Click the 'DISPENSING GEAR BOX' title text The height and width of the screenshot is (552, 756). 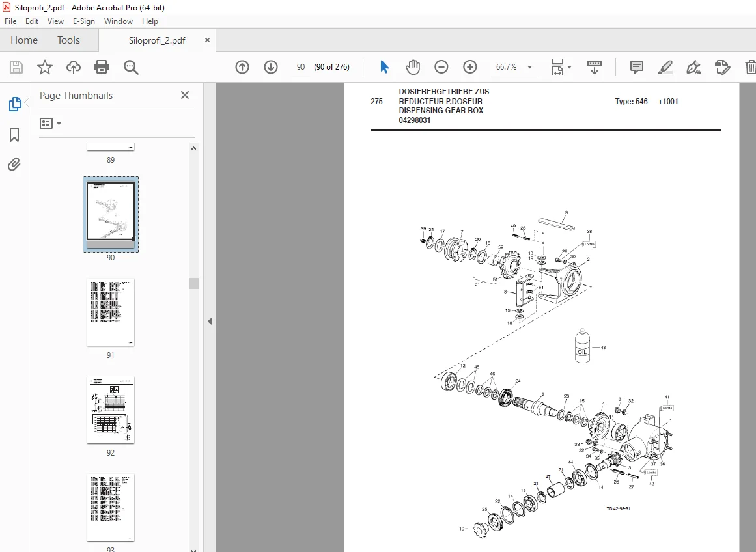(441, 111)
